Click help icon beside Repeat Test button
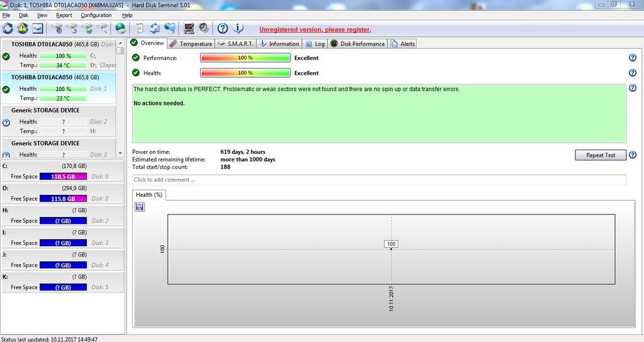The width and height of the screenshot is (644, 342). pos(633,155)
